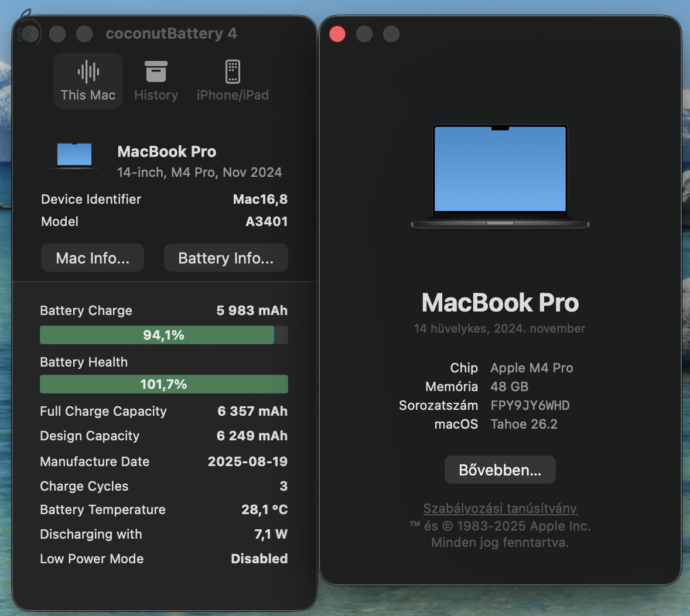Click the Battery Temperature value 28,1 °C
Screen dimensions: 690x616
click(265, 509)
